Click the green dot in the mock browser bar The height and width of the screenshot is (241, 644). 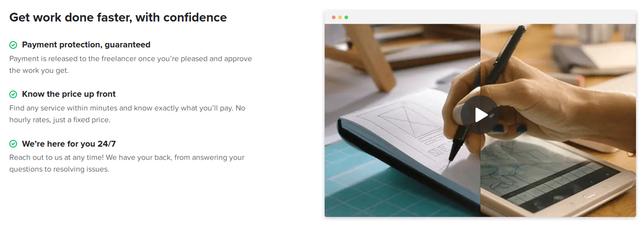coord(346,18)
